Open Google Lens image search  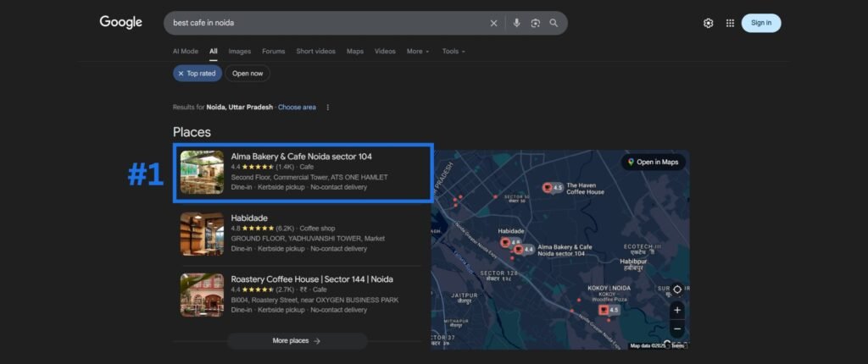[x=536, y=23]
